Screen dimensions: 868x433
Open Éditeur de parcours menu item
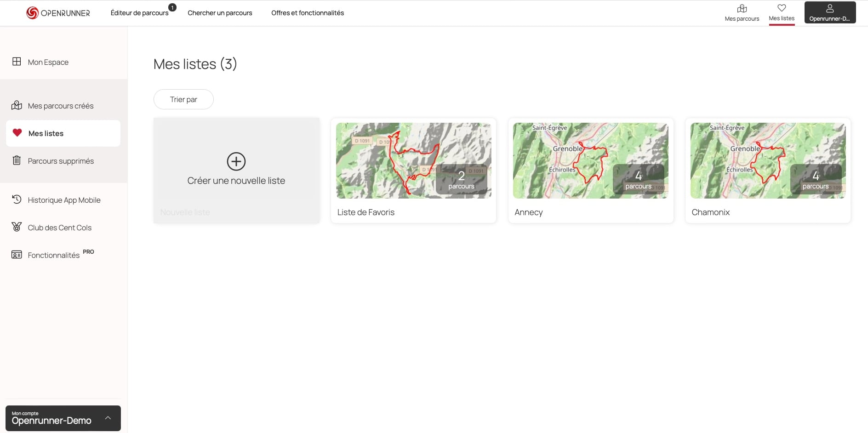click(x=139, y=13)
